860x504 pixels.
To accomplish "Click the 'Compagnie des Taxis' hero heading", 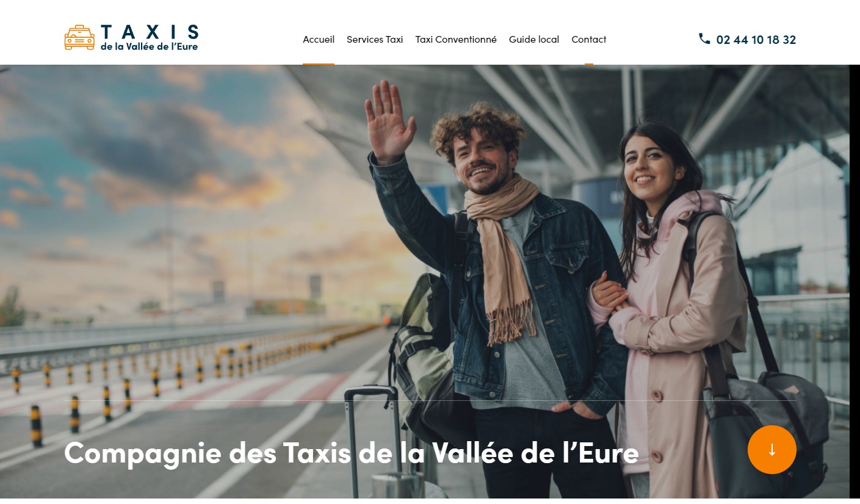I will coord(351,453).
